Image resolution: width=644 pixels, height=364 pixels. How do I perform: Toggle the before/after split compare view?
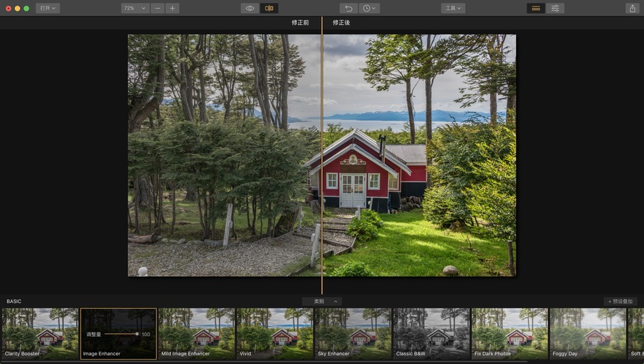[269, 8]
